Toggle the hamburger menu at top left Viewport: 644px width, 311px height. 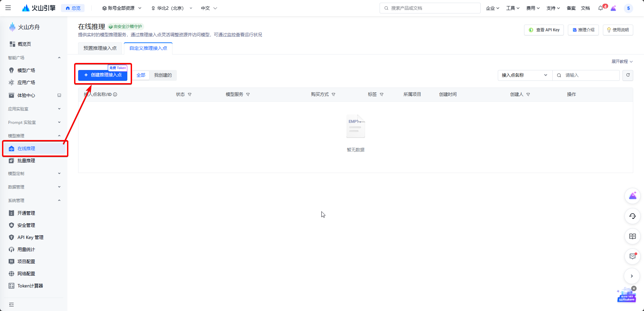pos(8,8)
